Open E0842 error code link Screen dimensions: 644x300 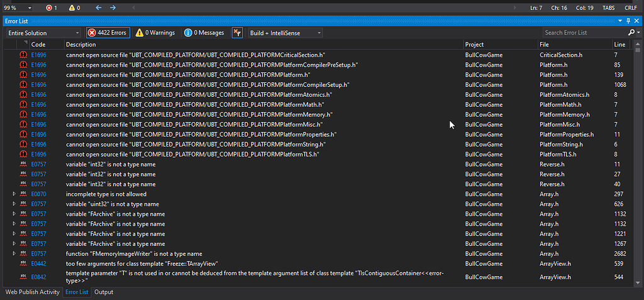38,277
